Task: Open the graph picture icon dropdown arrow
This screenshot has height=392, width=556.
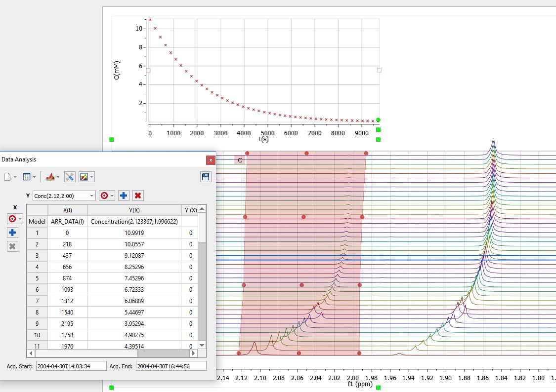Action: (92, 177)
